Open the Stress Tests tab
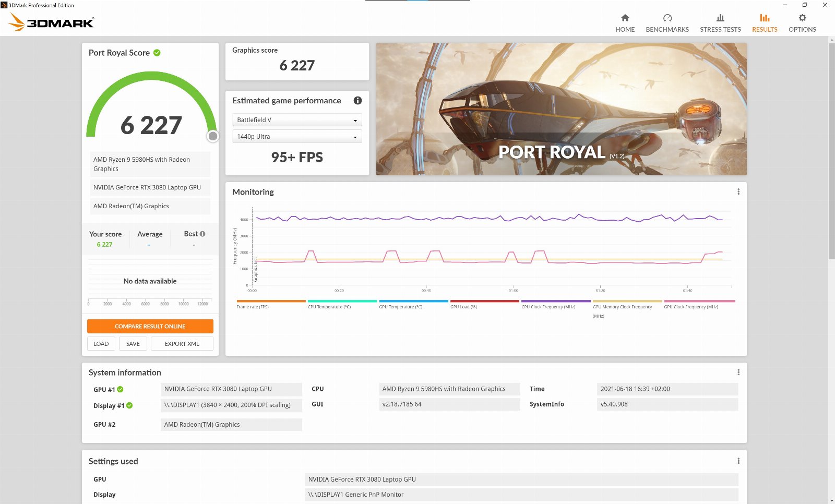The image size is (835, 504). tap(720, 23)
